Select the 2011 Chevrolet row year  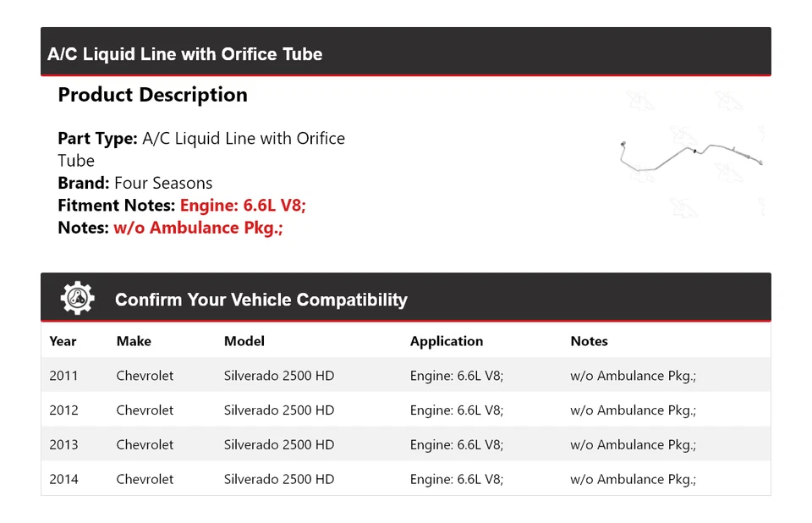point(63,376)
